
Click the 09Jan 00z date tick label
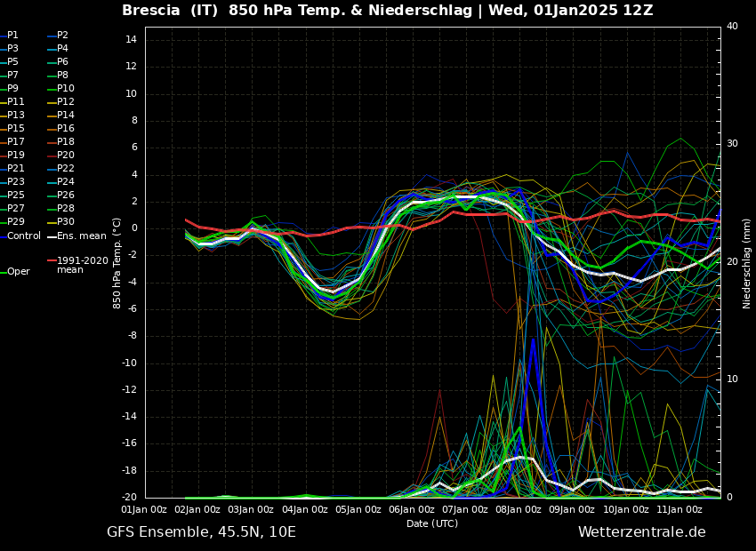[x=572, y=509]
